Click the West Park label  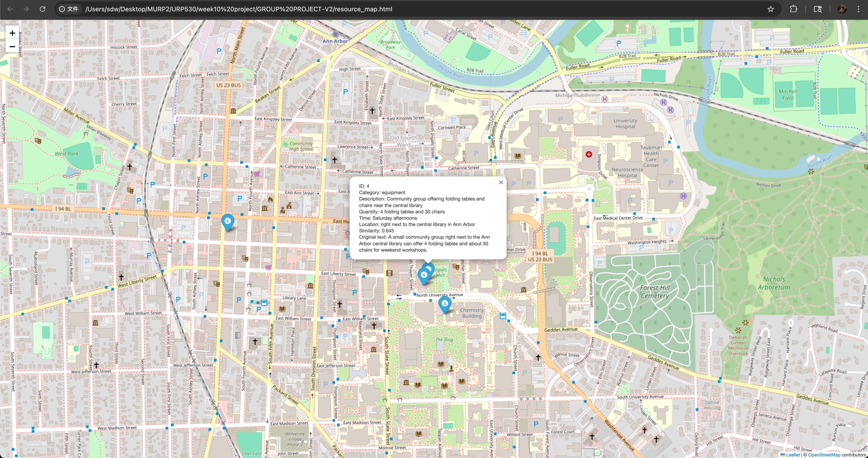pos(66,154)
